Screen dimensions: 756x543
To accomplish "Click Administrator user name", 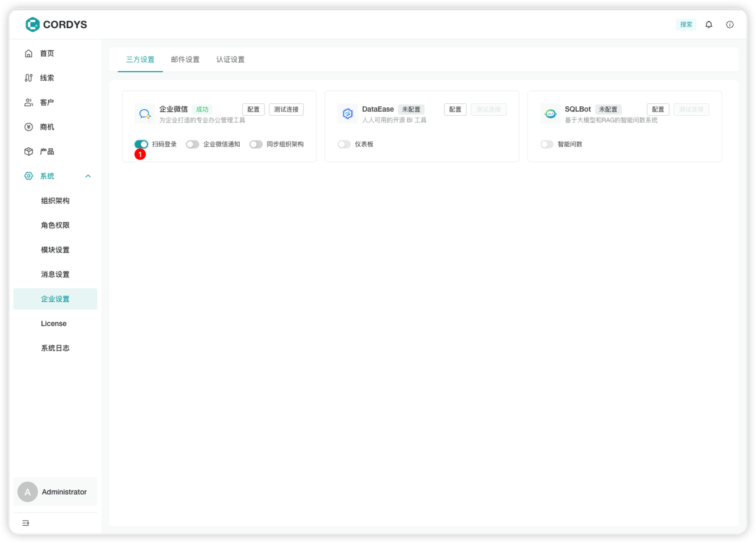I will coord(64,492).
